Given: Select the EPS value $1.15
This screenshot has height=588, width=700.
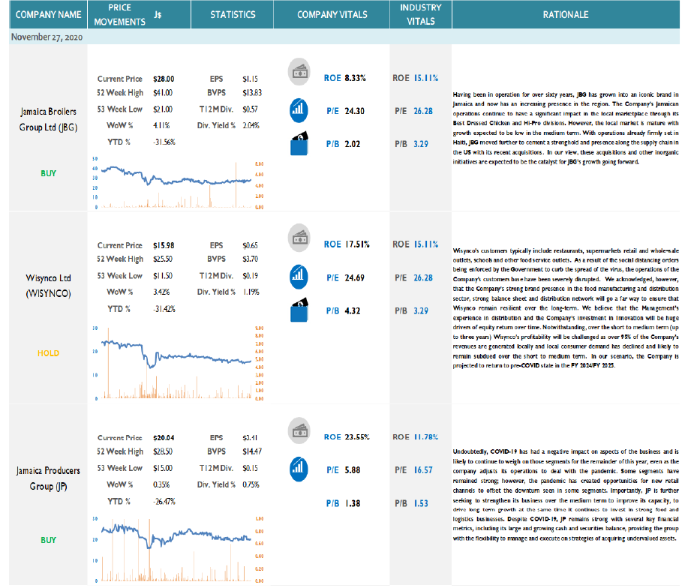Looking at the screenshot, I should 250,79.
